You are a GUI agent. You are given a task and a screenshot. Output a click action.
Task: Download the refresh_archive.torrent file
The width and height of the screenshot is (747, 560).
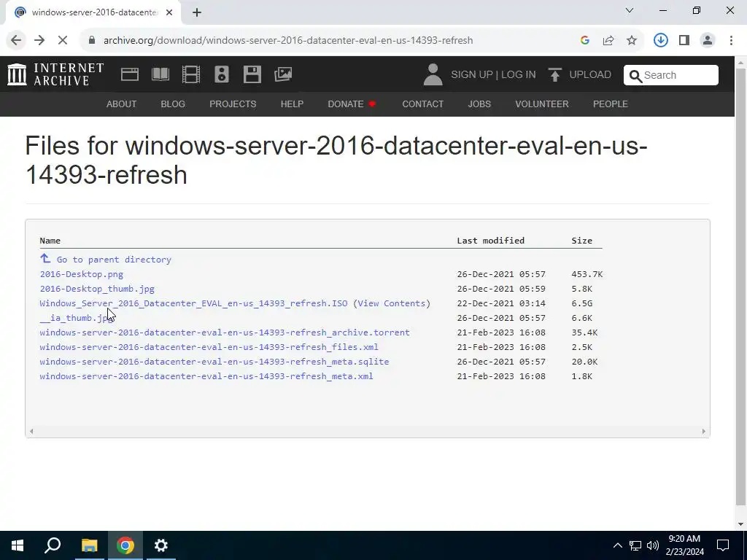(225, 332)
